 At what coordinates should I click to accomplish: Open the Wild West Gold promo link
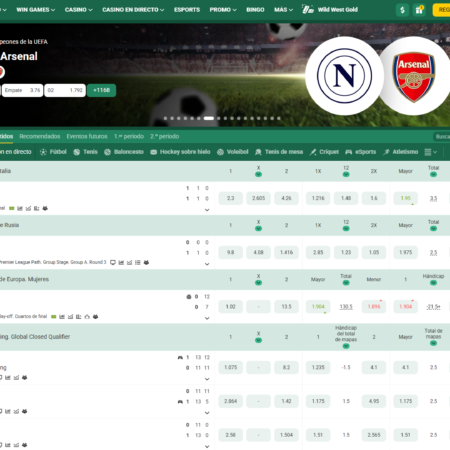(x=330, y=10)
